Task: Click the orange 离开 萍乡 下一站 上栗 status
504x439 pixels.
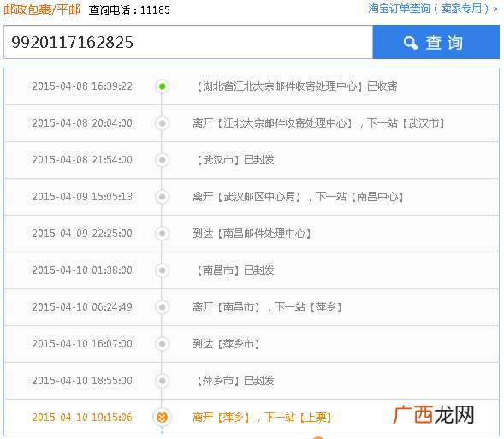Action: [x=262, y=417]
